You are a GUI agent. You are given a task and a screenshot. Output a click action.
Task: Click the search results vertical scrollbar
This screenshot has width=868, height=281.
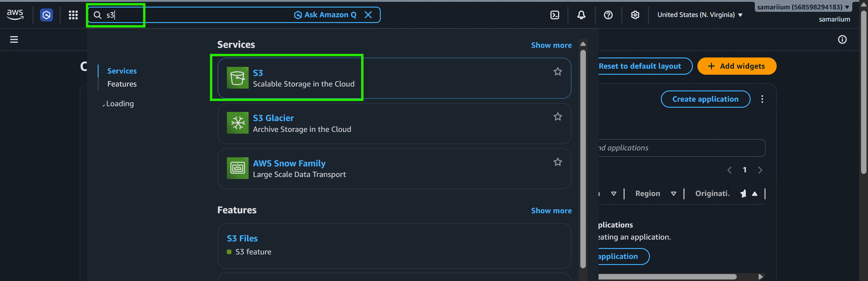point(583,158)
